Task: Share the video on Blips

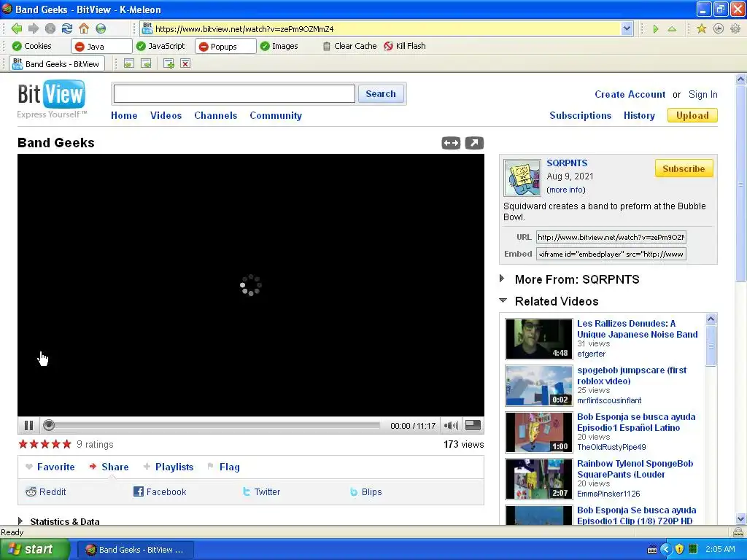Action: (x=365, y=492)
